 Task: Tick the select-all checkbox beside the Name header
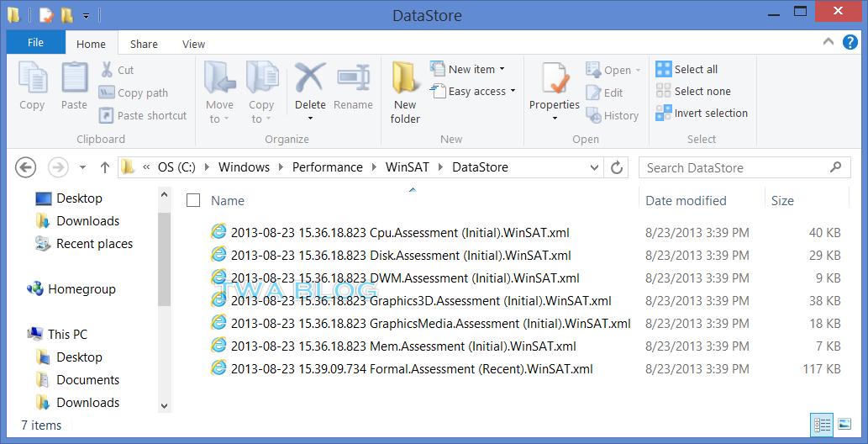193,201
